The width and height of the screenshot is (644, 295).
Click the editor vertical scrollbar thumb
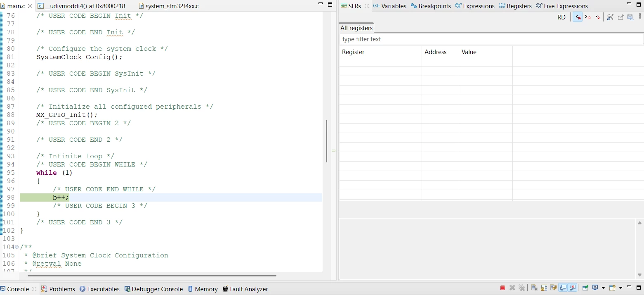[326, 141]
